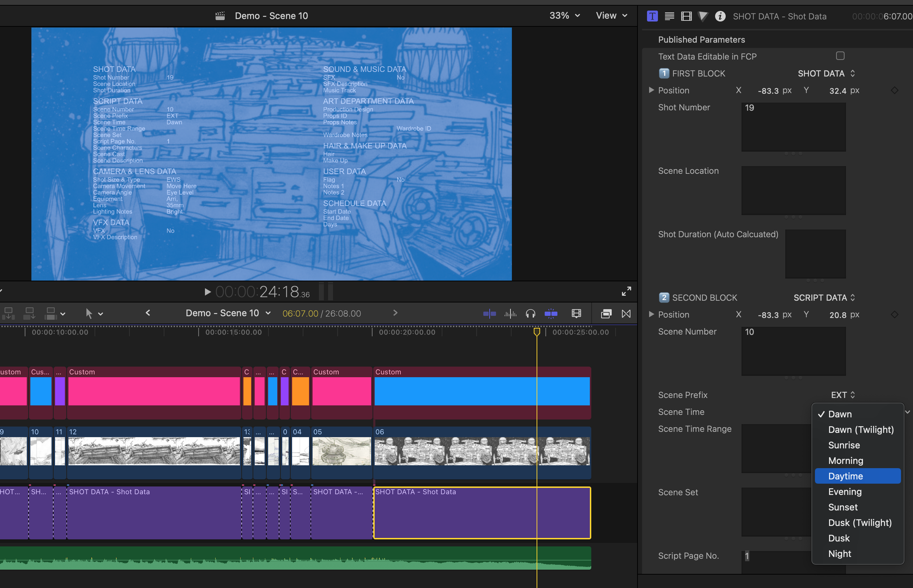This screenshot has height=588, width=913.
Task: Click the connect clip to primary storyline icon
Action: click(x=8, y=313)
